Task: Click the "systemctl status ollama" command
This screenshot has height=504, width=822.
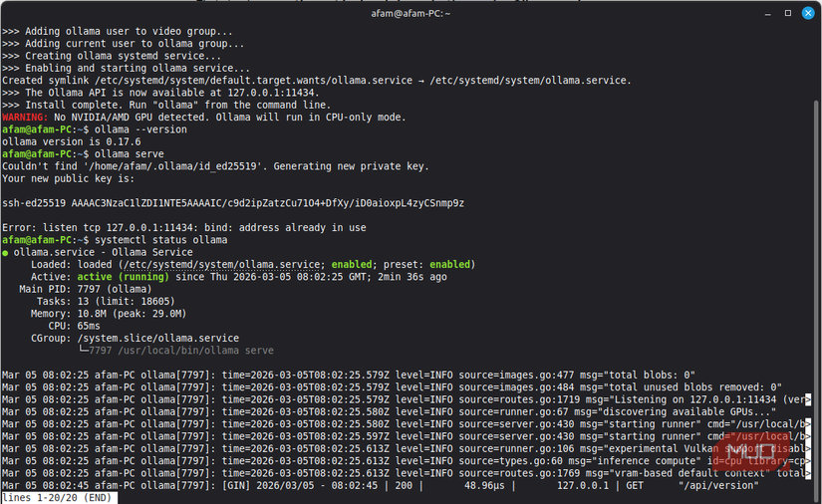Action: (161, 240)
